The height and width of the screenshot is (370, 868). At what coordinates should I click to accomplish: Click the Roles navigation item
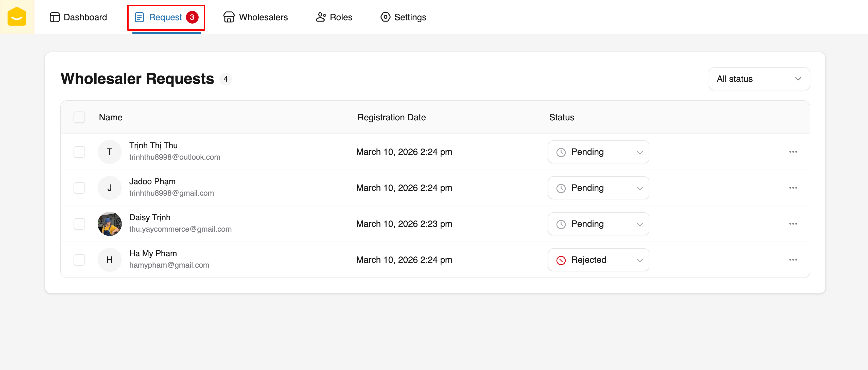(334, 17)
